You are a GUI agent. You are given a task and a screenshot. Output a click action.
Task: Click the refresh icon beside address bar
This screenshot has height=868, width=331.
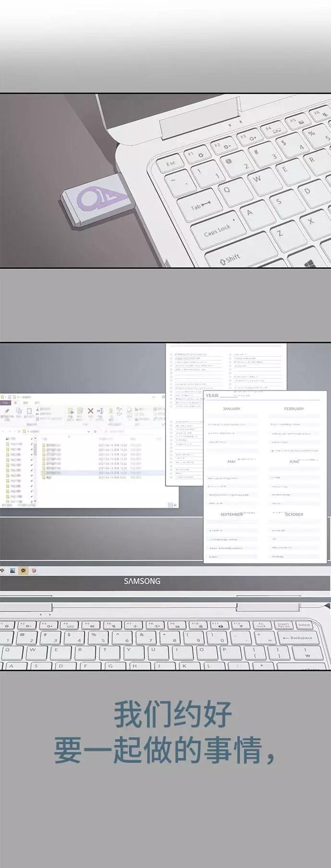[x=95, y=431]
